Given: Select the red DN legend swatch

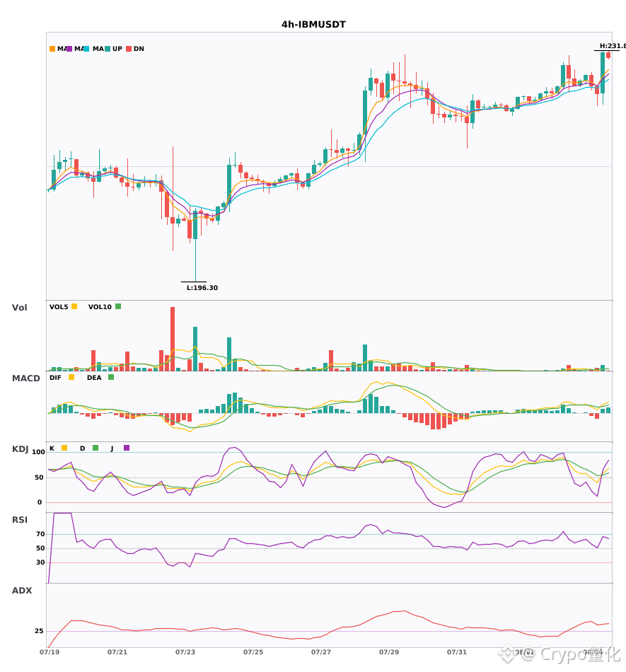Looking at the screenshot, I should click(129, 49).
